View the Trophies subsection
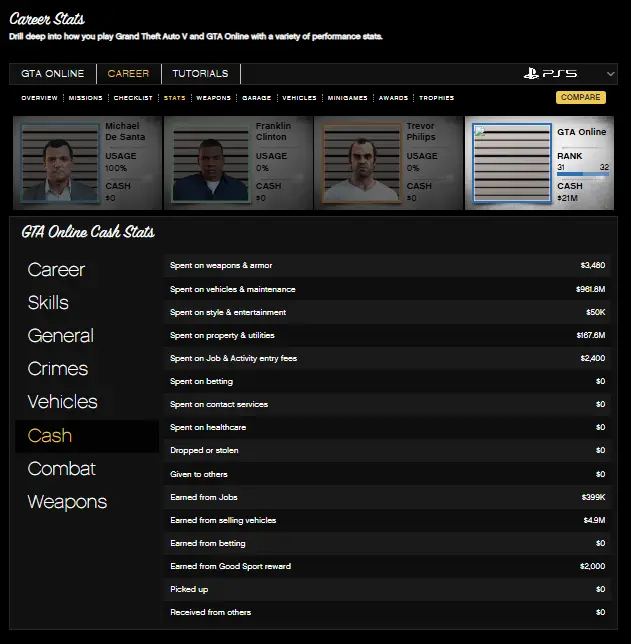Image resolution: width=631 pixels, height=644 pixels. pos(436,98)
